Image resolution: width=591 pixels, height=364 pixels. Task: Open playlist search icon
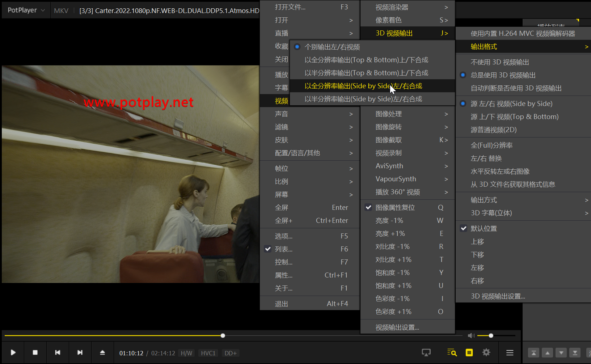(452, 352)
